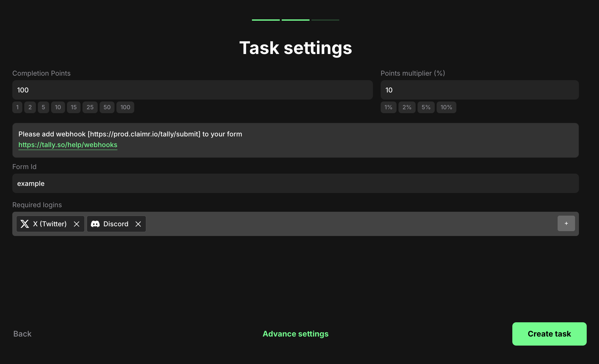The height and width of the screenshot is (364, 599).
Task: Select the first progress step indicator
Action: click(266, 20)
